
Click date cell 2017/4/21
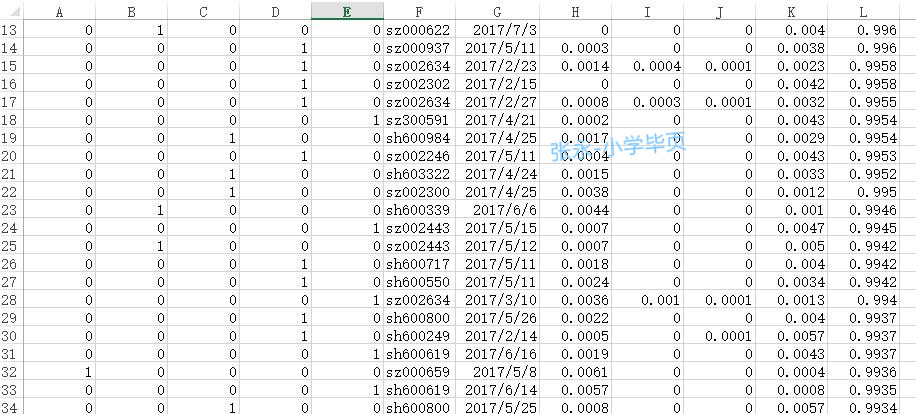tap(497, 120)
